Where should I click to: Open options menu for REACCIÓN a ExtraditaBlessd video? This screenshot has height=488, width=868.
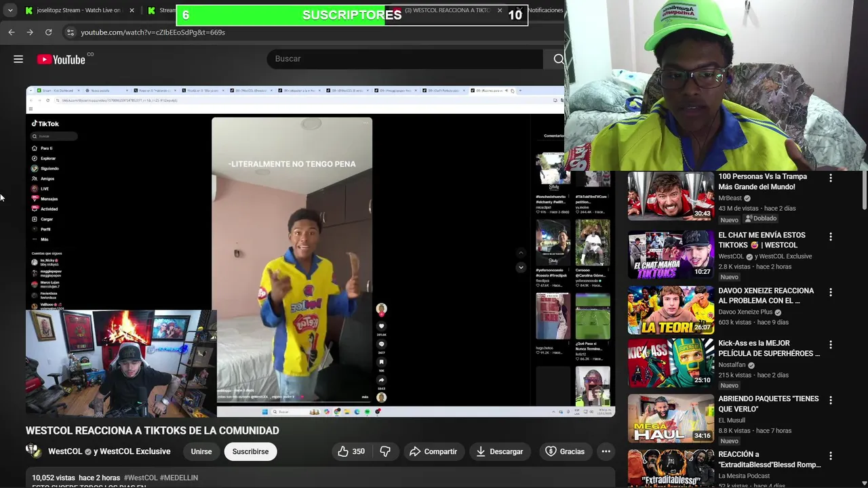click(831, 456)
